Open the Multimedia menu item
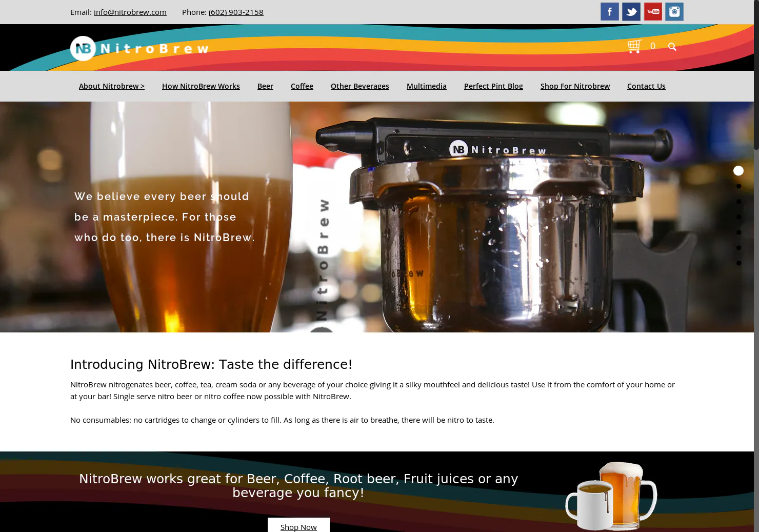 [427, 86]
